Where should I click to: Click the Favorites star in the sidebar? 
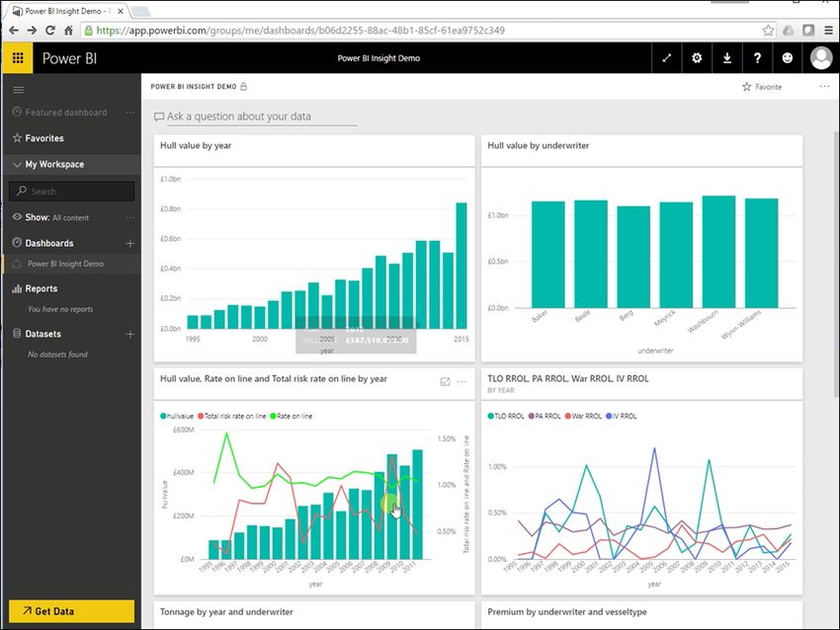click(x=17, y=138)
